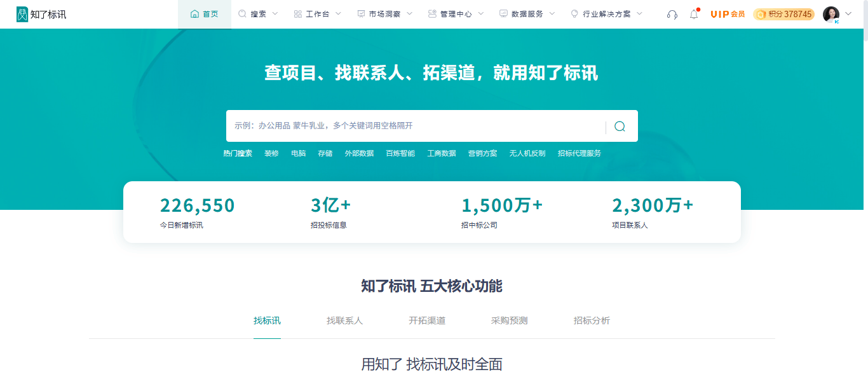Switch to the 开拓渠道 tab
The width and height of the screenshot is (868, 386).
pos(427,321)
